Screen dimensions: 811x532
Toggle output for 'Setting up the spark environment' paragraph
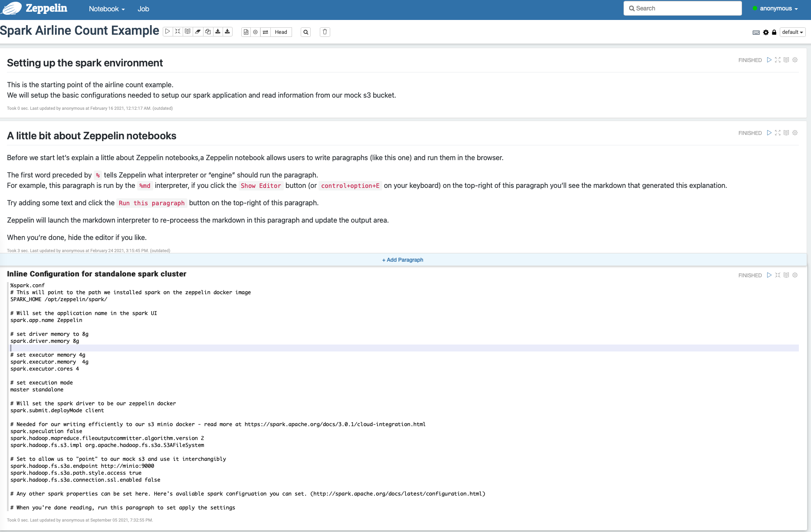pos(786,60)
